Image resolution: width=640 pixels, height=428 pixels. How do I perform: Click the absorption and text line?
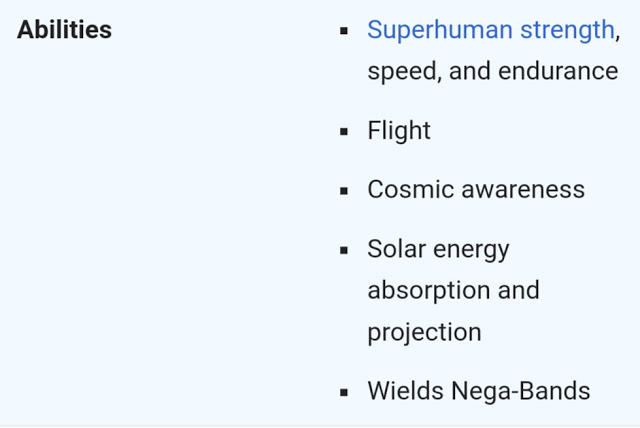[x=453, y=291]
